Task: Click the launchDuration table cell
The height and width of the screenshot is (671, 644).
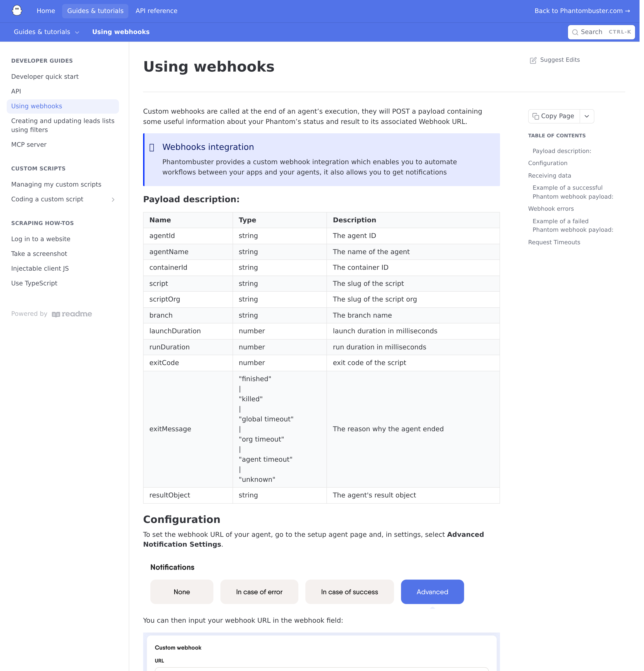Action: (x=188, y=331)
